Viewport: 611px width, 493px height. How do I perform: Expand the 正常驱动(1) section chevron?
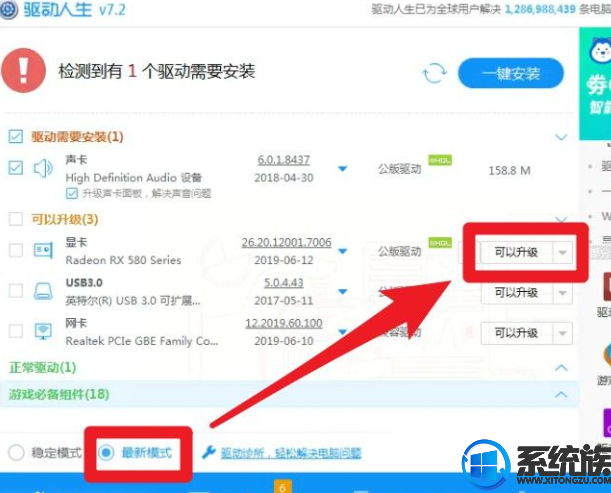pos(561,368)
